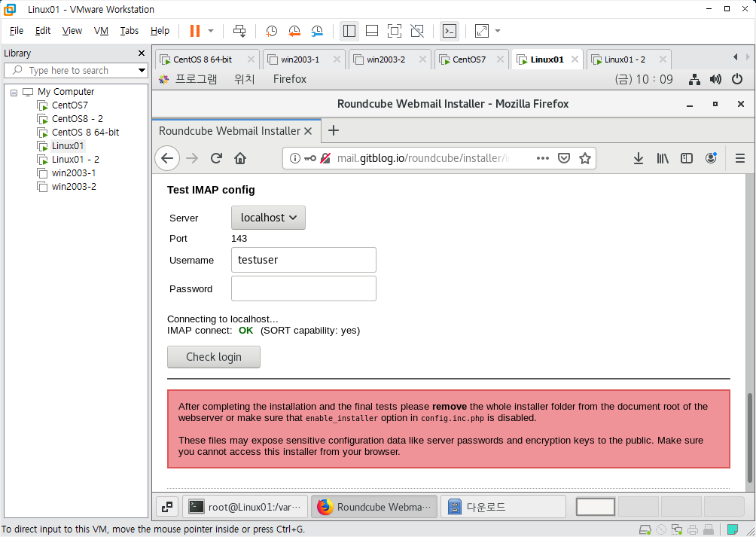Open the View menu

coord(72,31)
